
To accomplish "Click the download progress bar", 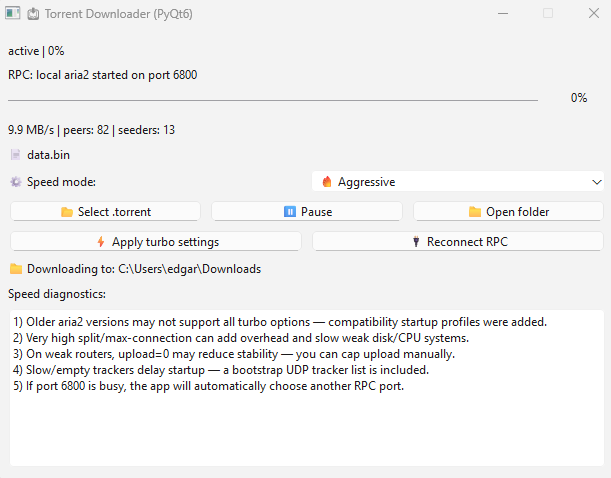I will (x=272, y=99).
